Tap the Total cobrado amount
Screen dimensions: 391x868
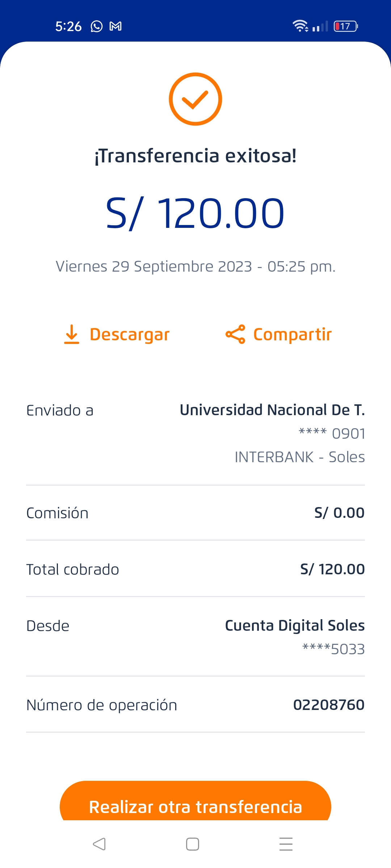[332, 569]
